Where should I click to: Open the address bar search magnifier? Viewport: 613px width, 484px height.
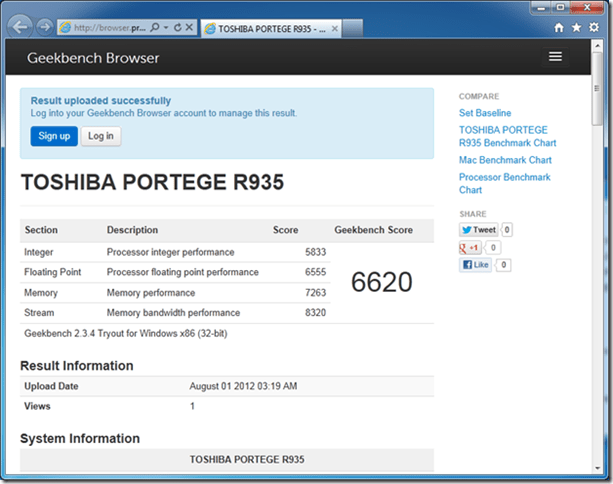click(x=155, y=27)
